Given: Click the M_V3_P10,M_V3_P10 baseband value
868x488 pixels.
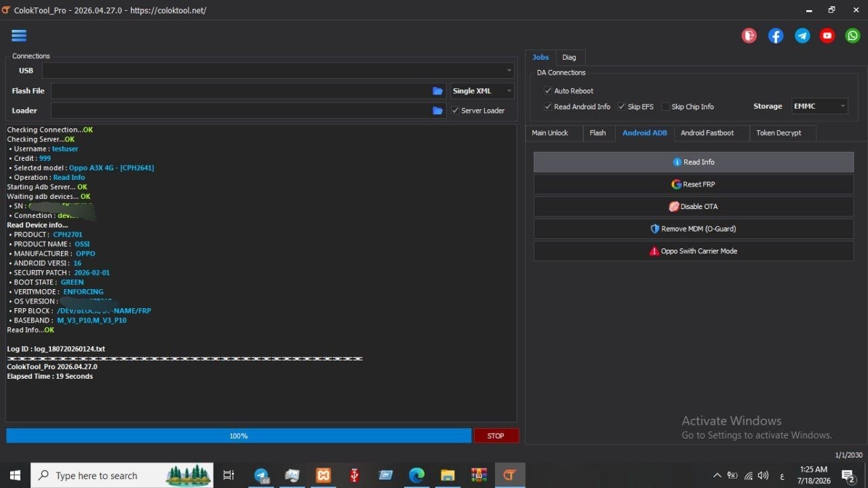Looking at the screenshot, I should [x=92, y=320].
